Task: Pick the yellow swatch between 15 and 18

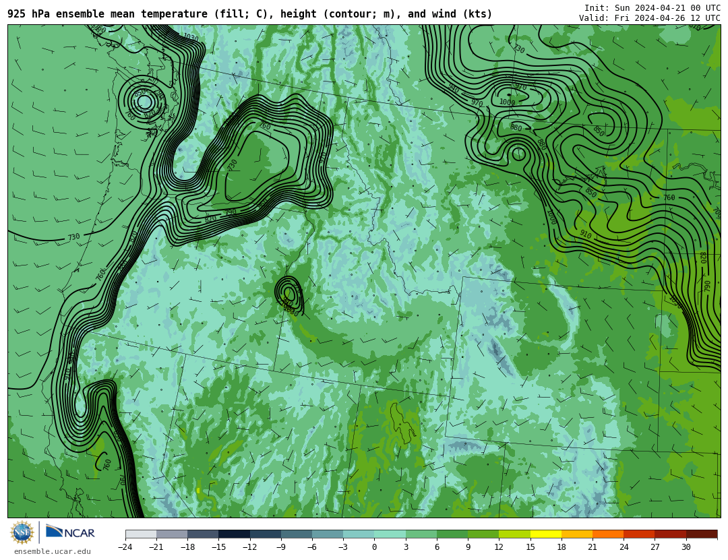Action: [x=545, y=534]
